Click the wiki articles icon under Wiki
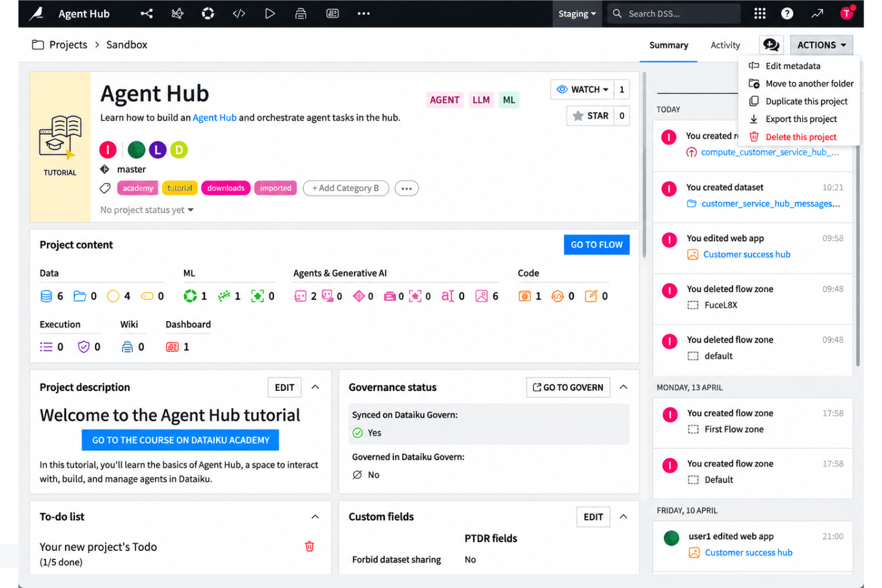Image resolution: width=882 pixels, height=588 pixels. click(127, 347)
